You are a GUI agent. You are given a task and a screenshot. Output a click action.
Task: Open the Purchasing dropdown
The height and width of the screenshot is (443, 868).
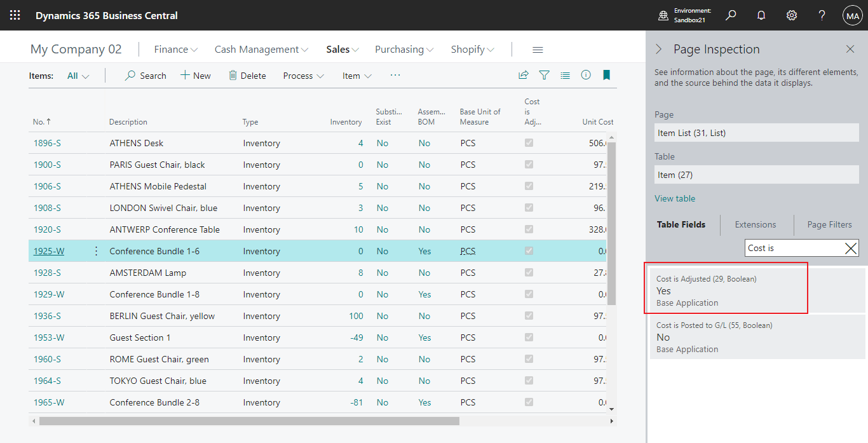click(403, 49)
